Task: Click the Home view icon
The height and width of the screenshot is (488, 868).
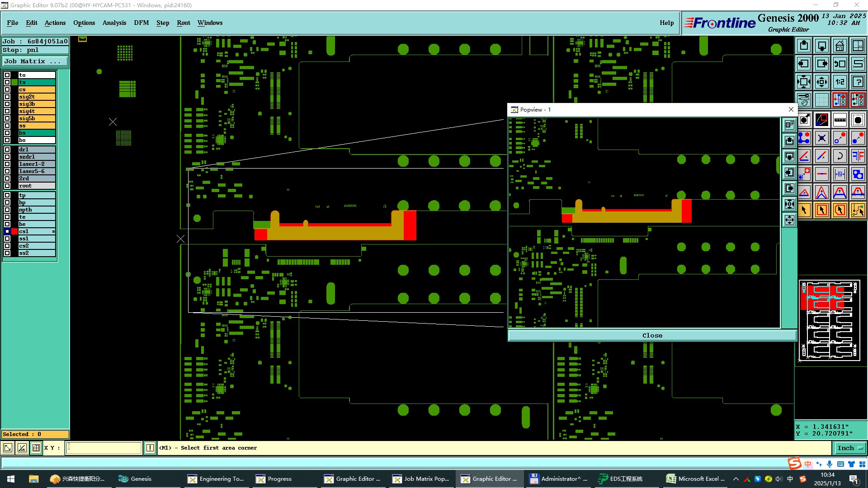Action: click(840, 46)
